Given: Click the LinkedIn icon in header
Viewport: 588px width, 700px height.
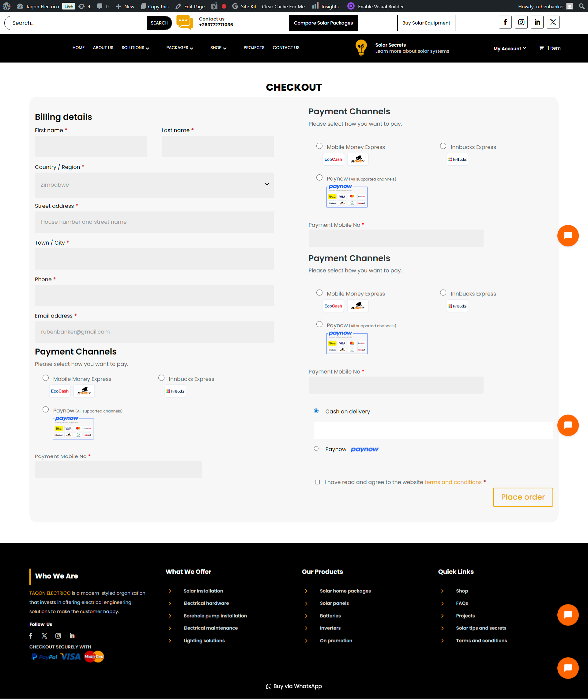Looking at the screenshot, I should click(x=537, y=22).
